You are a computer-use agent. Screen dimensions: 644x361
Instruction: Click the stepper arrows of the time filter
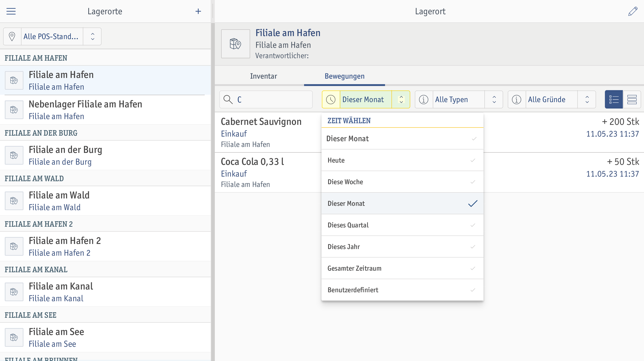click(x=401, y=100)
